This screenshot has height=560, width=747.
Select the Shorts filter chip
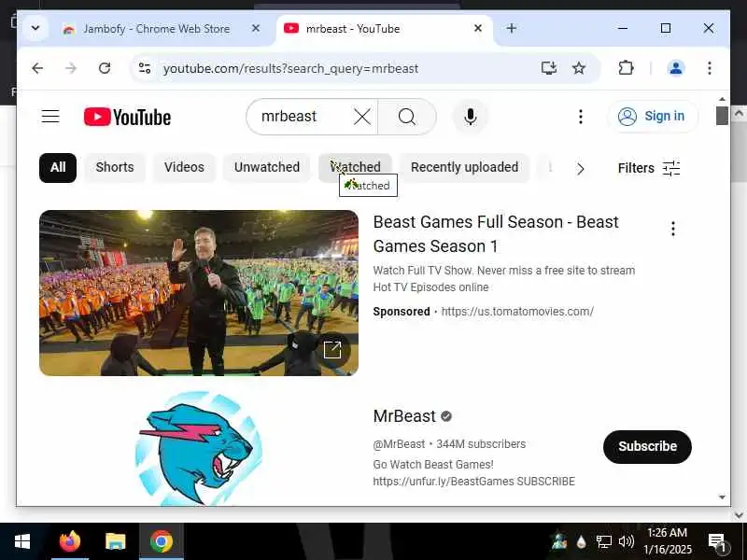click(115, 168)
